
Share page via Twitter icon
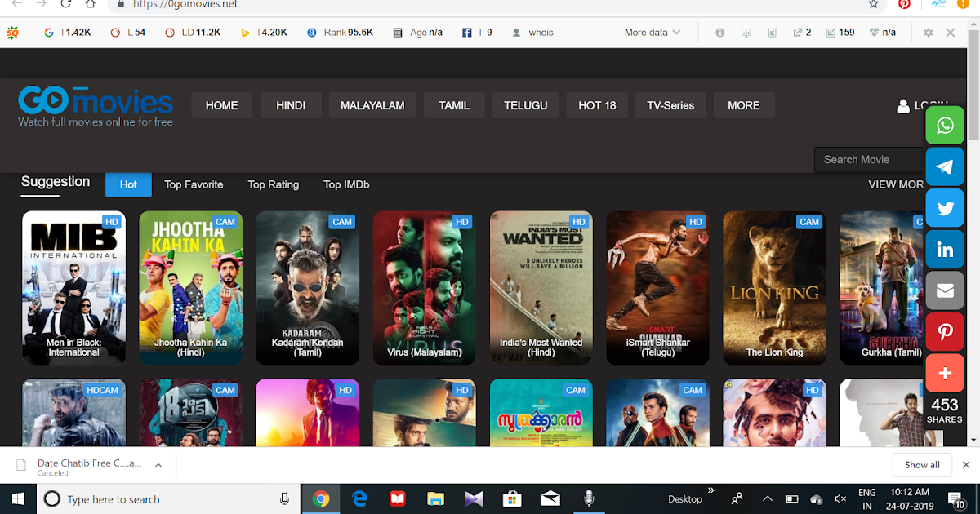(945, 208)
